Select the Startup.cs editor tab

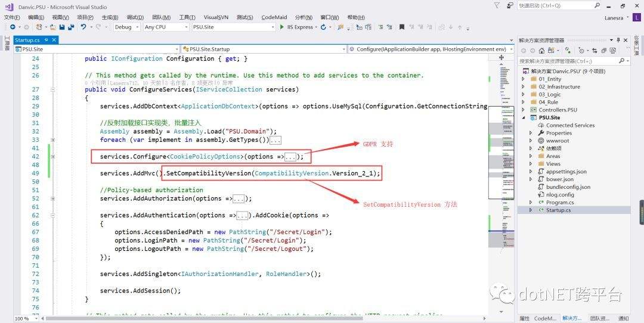click(27, 40)
